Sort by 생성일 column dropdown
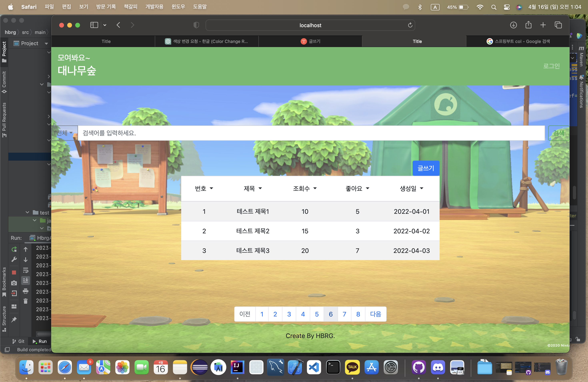Screen dimensions: 588x382 click(412, 189)
